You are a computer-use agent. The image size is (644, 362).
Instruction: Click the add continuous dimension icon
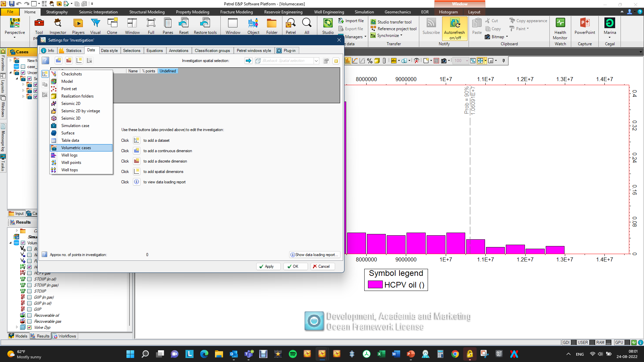click(x=137, y=151)
